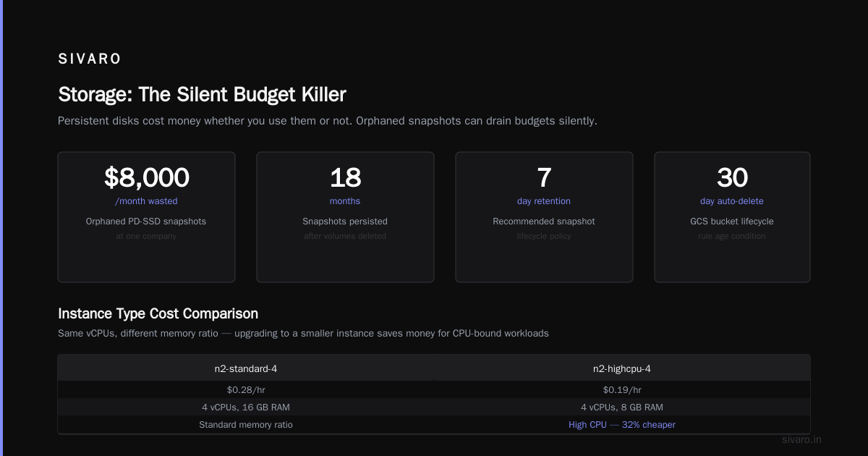Select the heading "Storage: The Silent Budget Killer"

point(202,95)
